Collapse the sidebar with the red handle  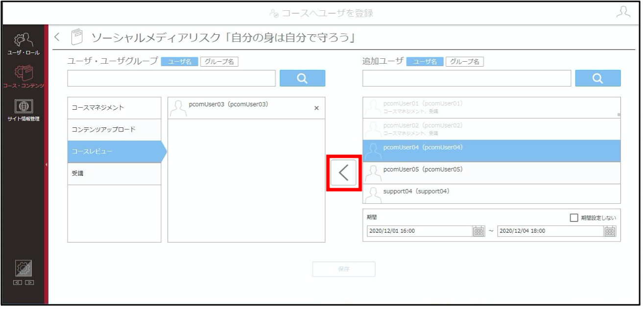(x=46, y=164)
